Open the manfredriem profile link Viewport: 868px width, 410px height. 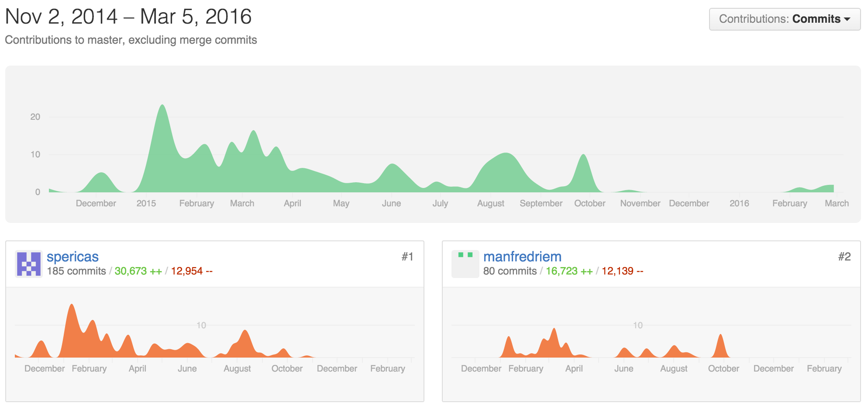pos(522,257)
